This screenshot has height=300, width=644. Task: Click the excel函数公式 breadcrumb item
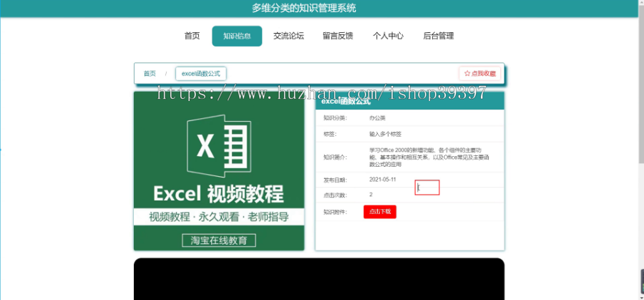pos(201,74)
